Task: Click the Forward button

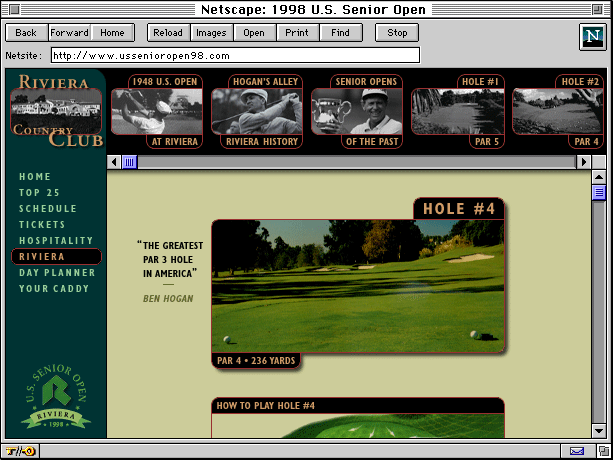Action: point(70,32)
